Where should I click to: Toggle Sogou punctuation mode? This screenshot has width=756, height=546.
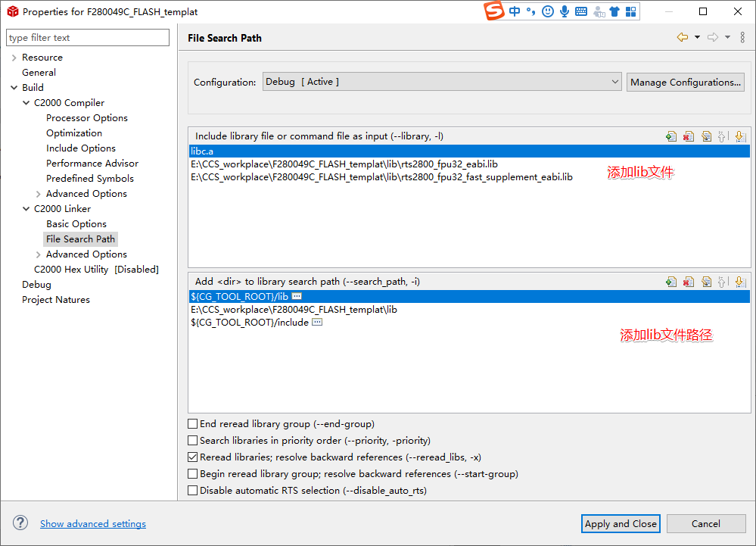(530, 11)
